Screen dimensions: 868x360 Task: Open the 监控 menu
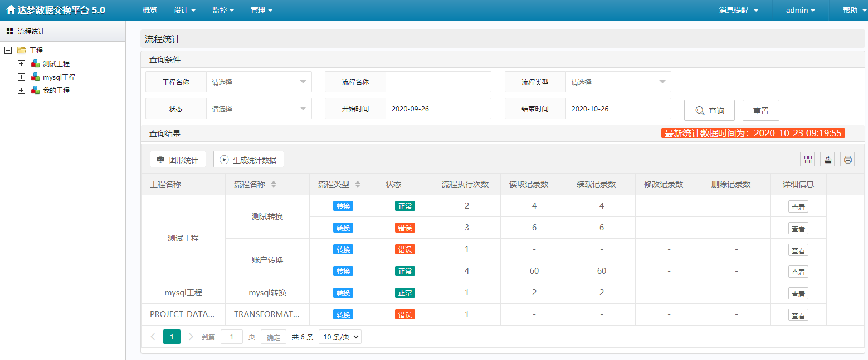pyautogui.click(x=222, y=10)
